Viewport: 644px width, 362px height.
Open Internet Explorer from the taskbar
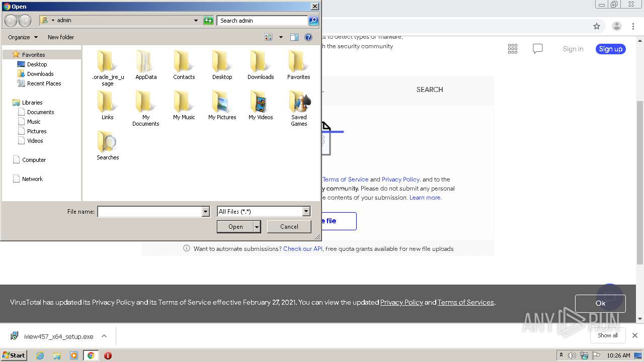tap(40, 355)
